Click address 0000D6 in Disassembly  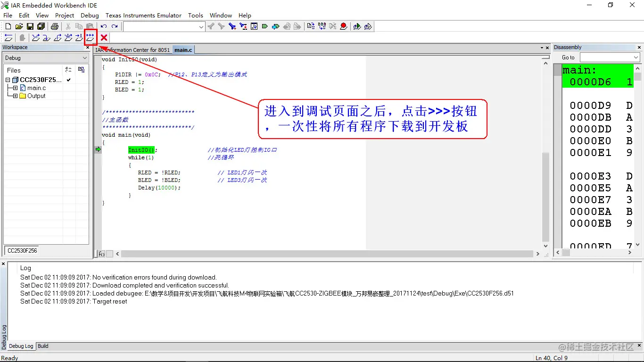[x=590, y=82]
